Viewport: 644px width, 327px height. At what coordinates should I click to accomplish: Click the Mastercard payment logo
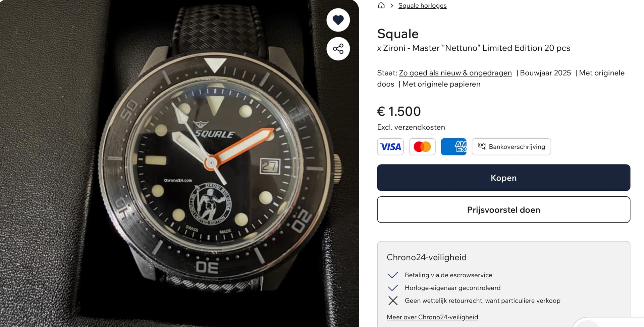point(422,147)
